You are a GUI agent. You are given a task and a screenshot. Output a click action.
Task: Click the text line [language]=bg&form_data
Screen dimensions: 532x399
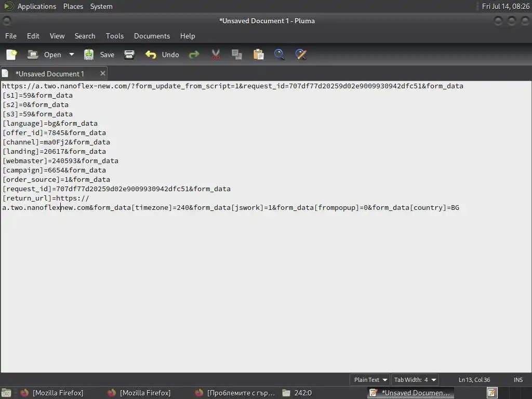pos(50,124)
